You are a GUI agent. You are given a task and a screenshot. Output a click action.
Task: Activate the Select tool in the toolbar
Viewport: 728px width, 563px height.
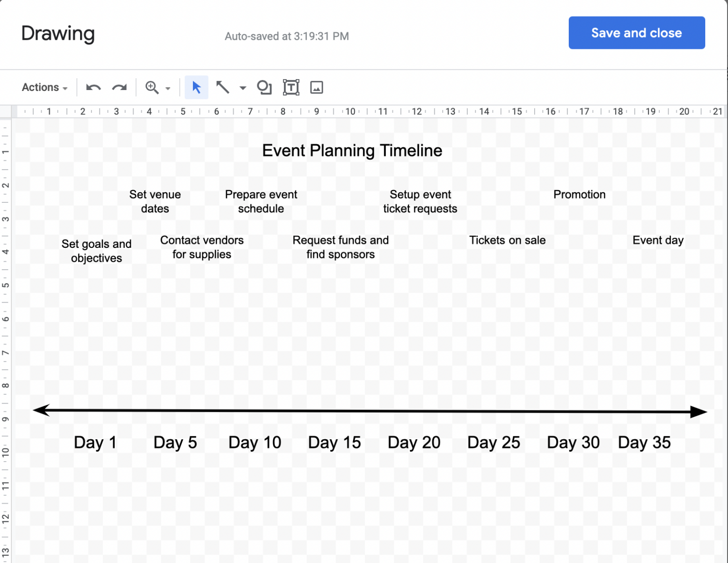tap(196, 87)
